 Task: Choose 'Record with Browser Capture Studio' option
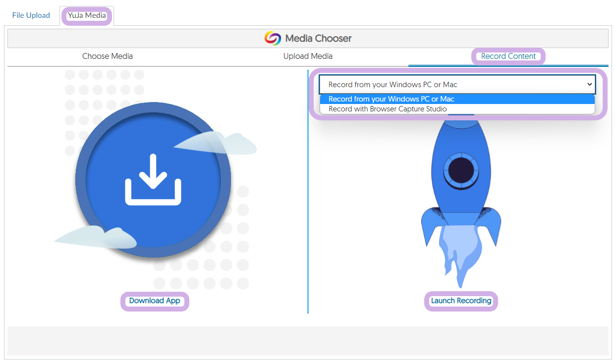coord(388,109)
